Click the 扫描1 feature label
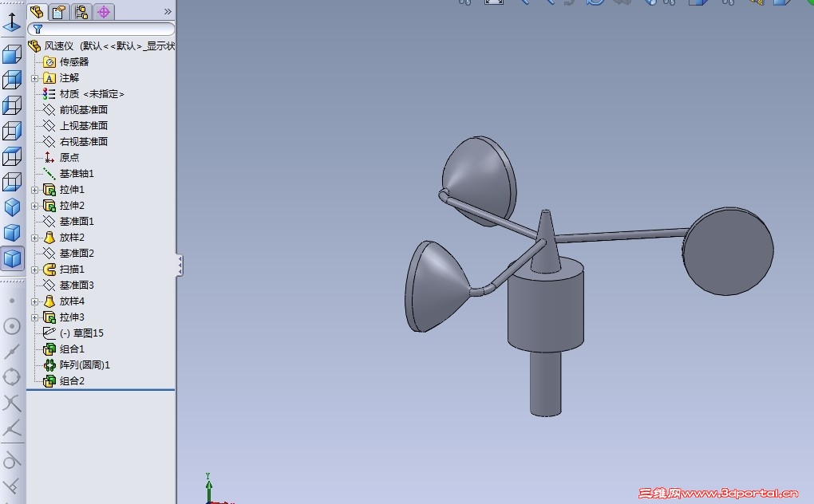The height and width of the screenshot is (504, 814). tap(72, 270)
